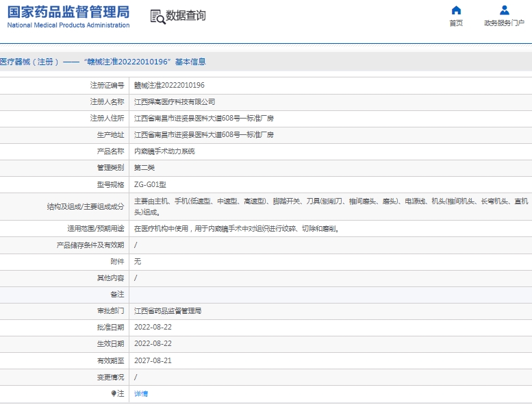Click the slash value in 变更情况 row
Viewport: 532px width, 407px height.
(136, 377)
